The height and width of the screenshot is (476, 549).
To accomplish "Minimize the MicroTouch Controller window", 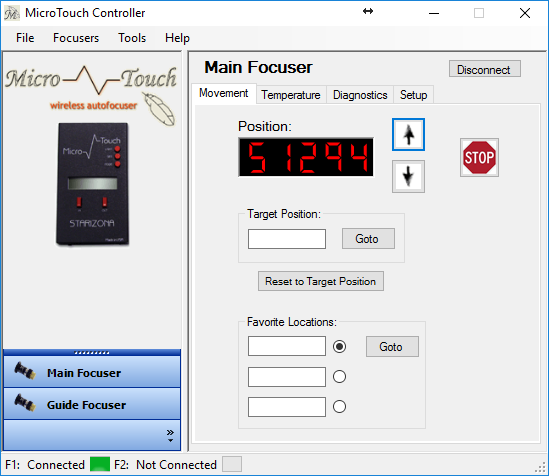I will point(433,13).
